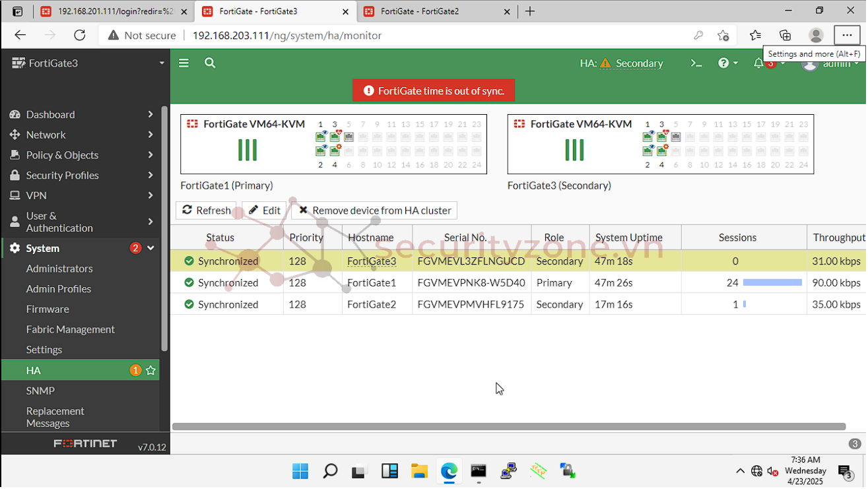Click the Refresh button
The height and width of the screenshot is (489, 868).
click(206, 211)
